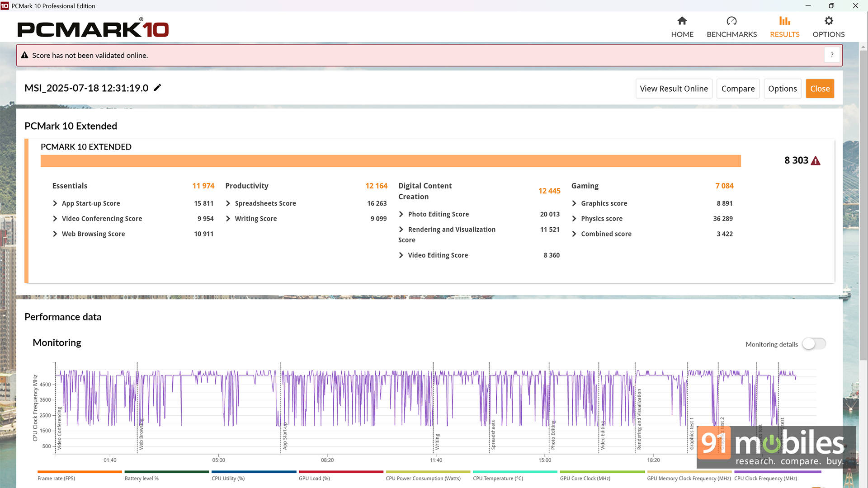The height and width of the screenshot is (488, 868).
Task: Click the Essentials score 11 974
Action: [x=203, y=186]
